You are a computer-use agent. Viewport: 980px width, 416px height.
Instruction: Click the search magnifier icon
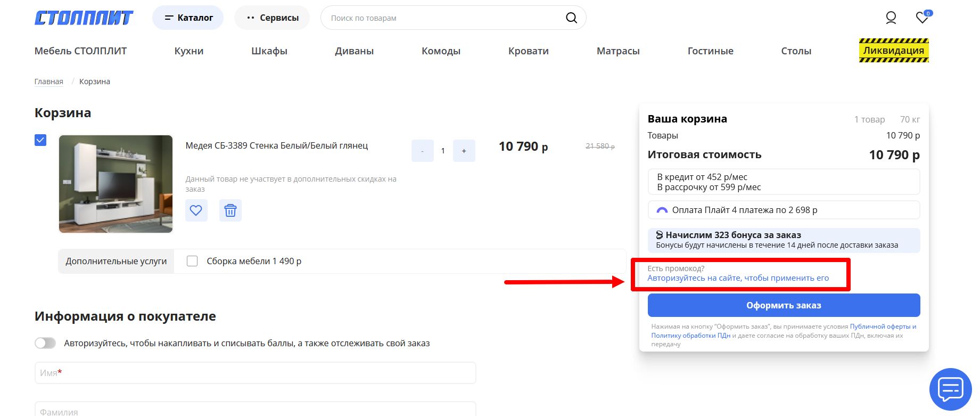pyautogui.click(x=571, y=18)
